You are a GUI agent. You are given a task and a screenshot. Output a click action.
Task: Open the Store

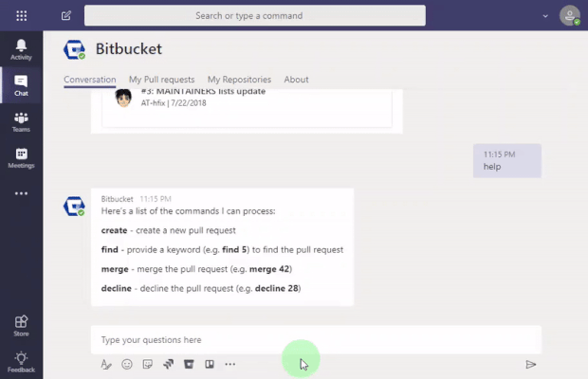coord(21,326)
